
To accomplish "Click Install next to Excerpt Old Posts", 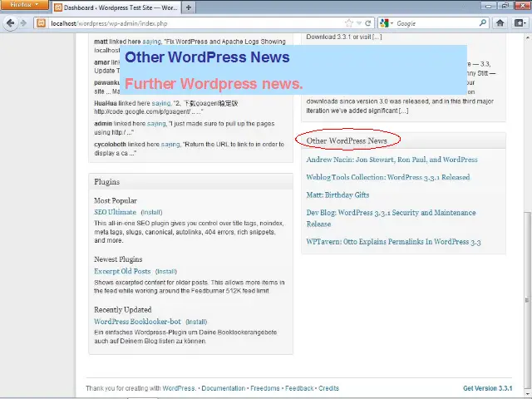I will click(x=166, y=272).
